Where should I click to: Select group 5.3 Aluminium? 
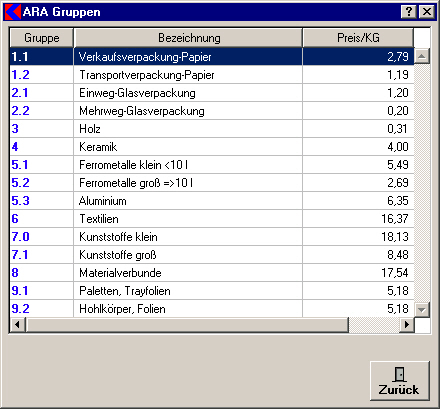coord(212,201)
